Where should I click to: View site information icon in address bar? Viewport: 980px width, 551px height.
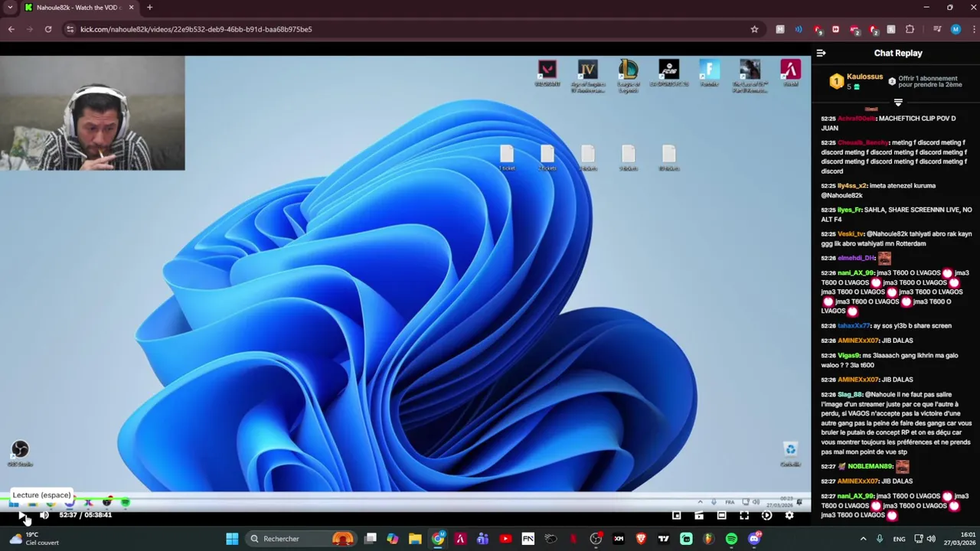click(70, 29)
